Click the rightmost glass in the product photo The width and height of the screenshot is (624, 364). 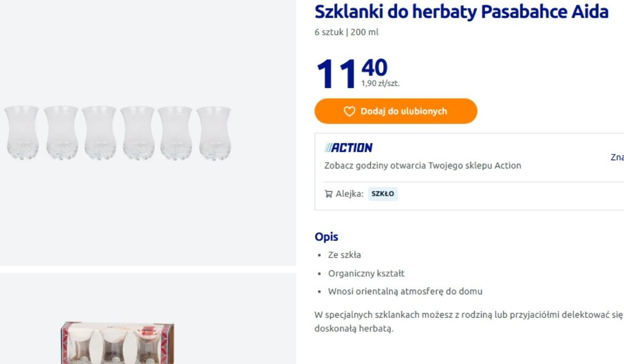[214, 132]
